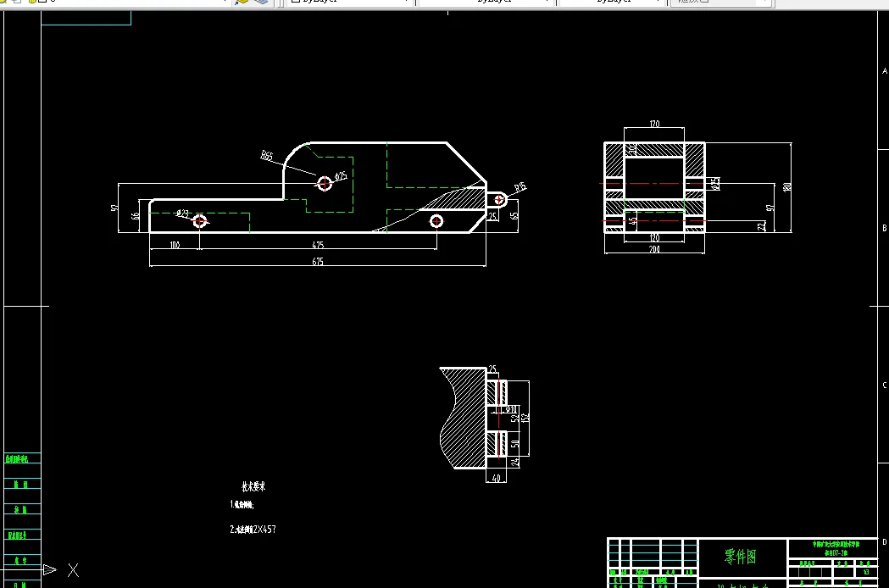Select the lower 120 dimension below side view
Screen dimensions: 889x588
pyautogui.click(x=654, y=237)
